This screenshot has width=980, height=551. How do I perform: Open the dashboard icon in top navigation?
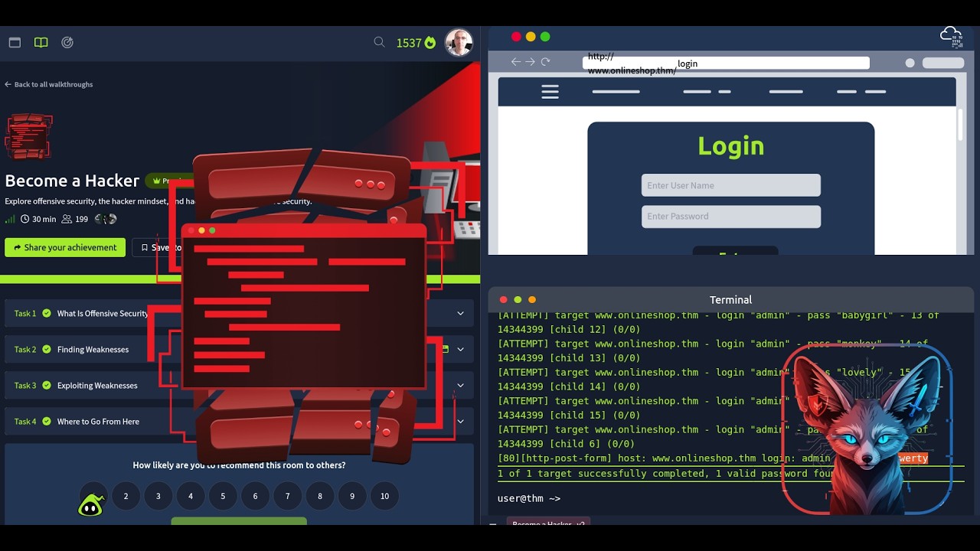pos(15,43)
